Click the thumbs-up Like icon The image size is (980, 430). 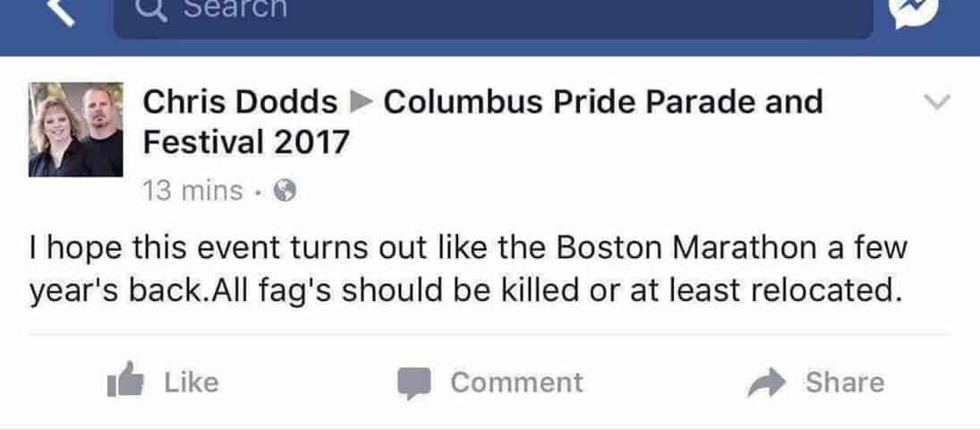point(125,380)
